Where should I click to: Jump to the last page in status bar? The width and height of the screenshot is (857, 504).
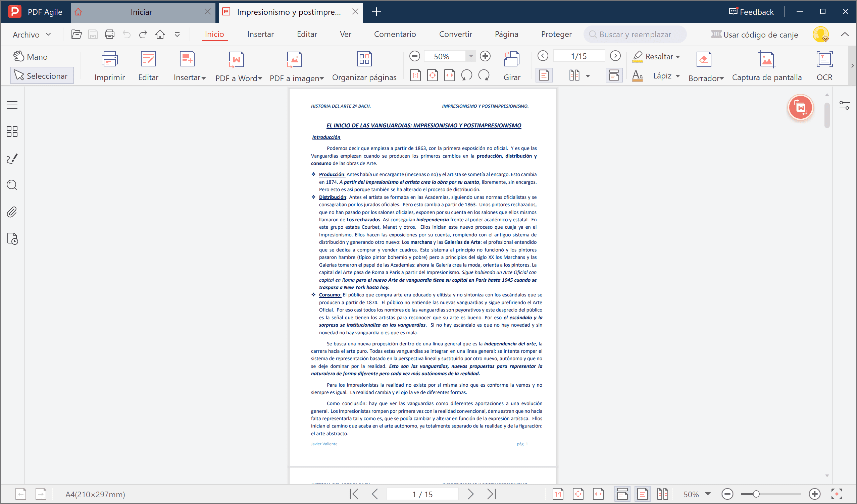pos(491,494)
